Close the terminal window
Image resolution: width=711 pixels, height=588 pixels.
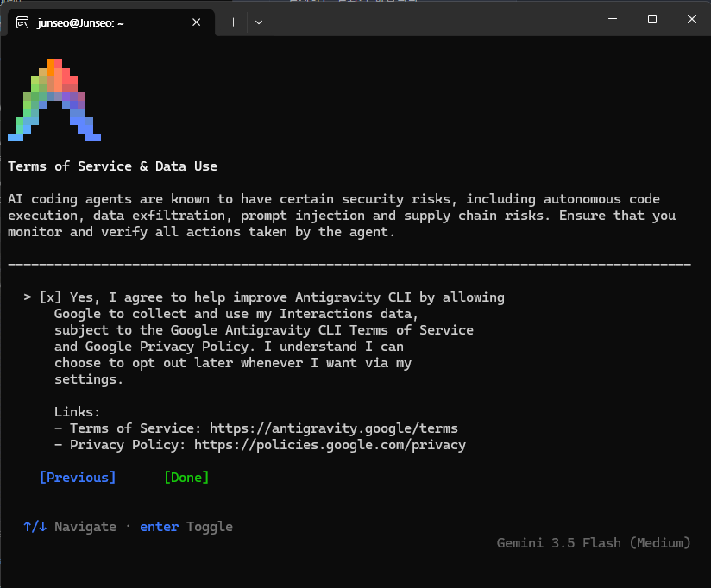coord(691,19)
